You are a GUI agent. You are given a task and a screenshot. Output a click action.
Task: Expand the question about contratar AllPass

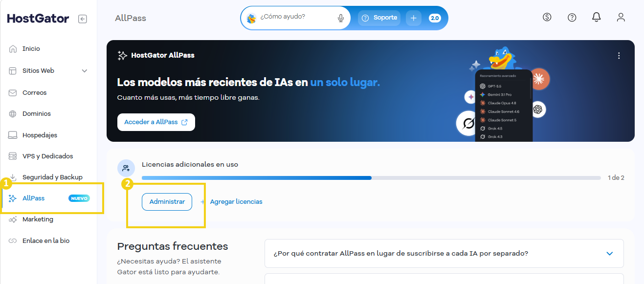pyautogui.click(x=444, y=253)
